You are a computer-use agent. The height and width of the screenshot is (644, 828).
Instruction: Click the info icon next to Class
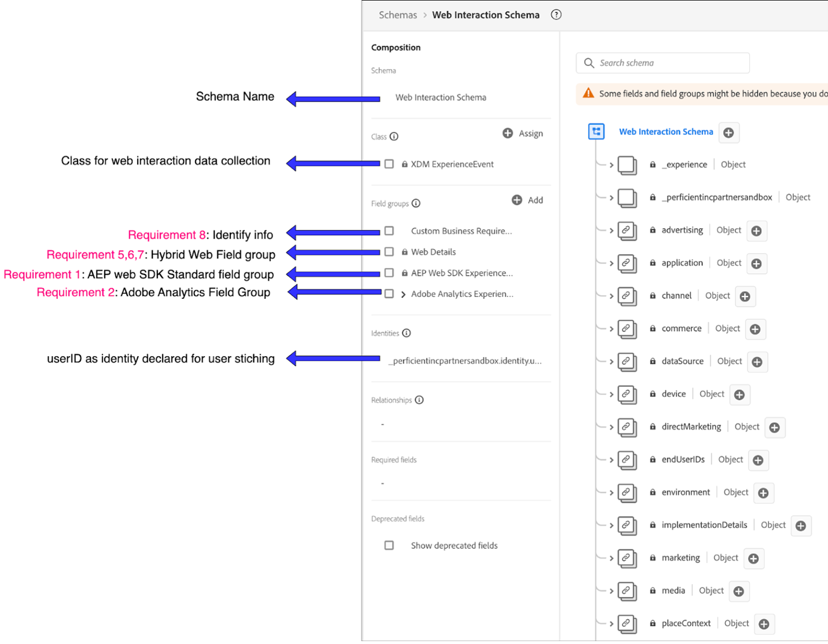point(394,137)
